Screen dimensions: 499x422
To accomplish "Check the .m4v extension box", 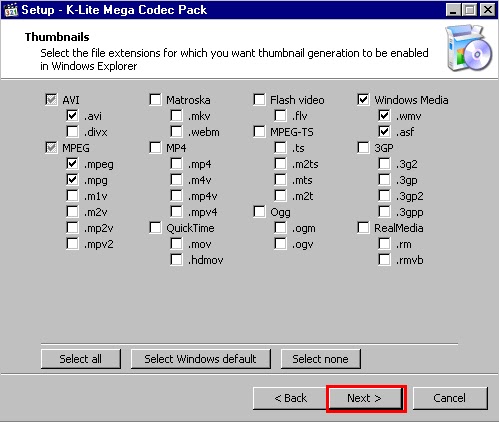I will coord(176,179).
